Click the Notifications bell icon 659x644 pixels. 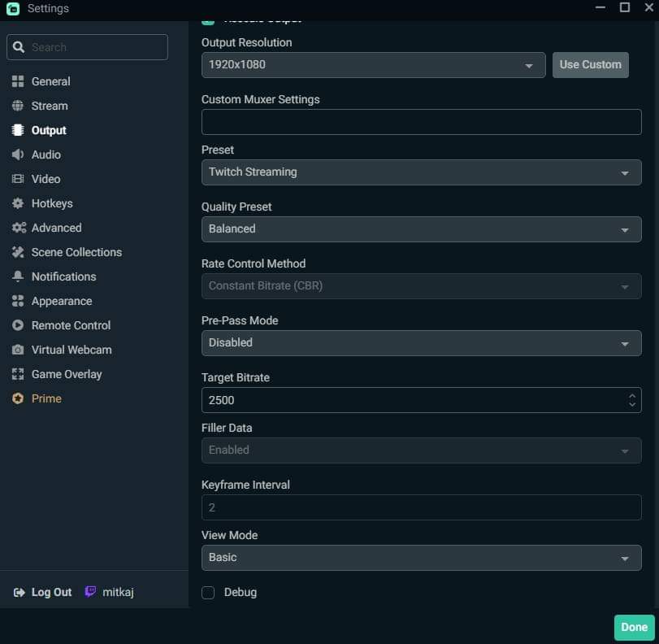18,276
